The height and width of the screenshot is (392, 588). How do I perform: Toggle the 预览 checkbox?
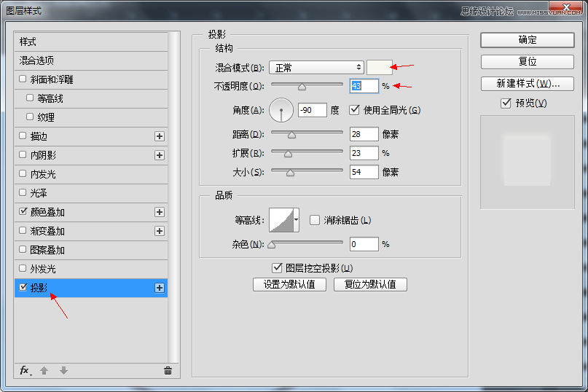tap(506, 103)
